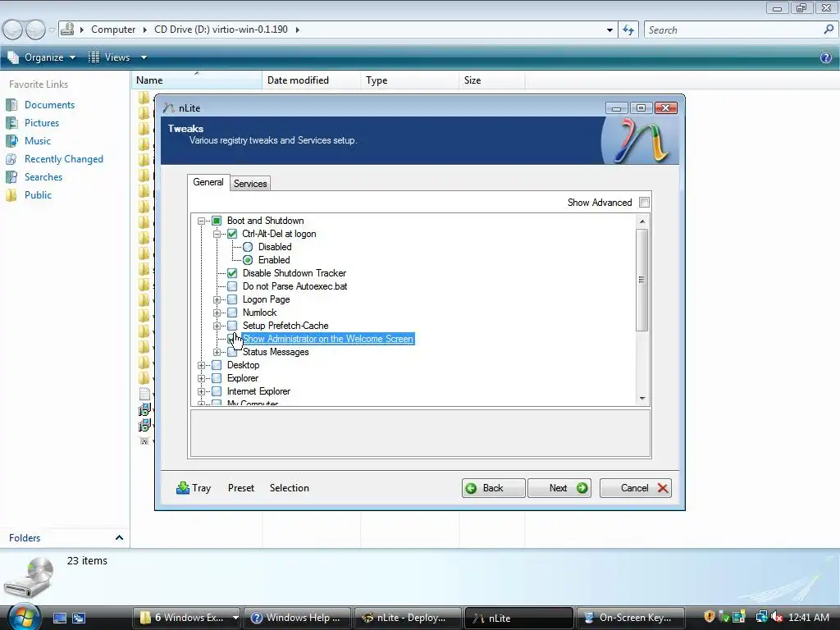Expand the Explorer tree node
This screenshot has width=840, height=630.
[x=202, y=378]
